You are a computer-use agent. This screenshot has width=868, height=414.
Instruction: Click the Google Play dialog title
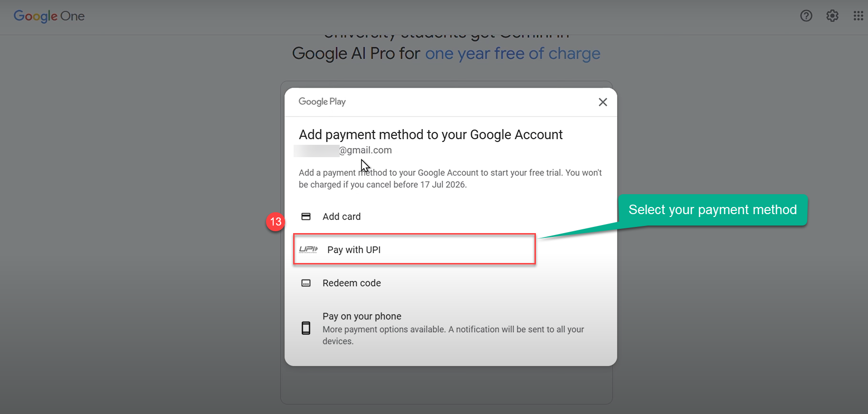coord(322,102)
